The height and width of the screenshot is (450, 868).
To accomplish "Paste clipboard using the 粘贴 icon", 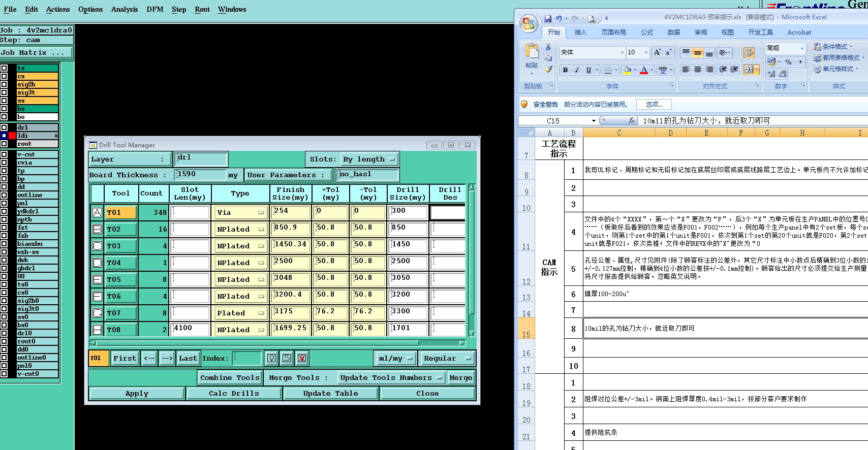I will point(532,52).
